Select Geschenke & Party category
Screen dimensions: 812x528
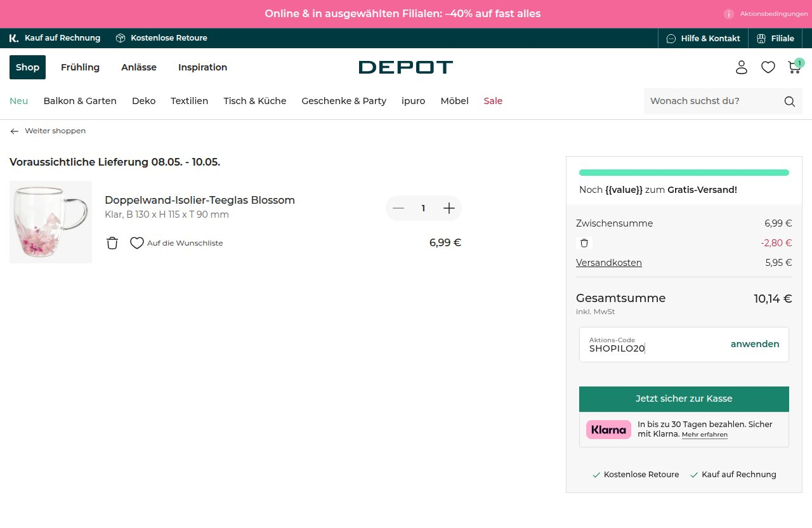coord(344,101)
